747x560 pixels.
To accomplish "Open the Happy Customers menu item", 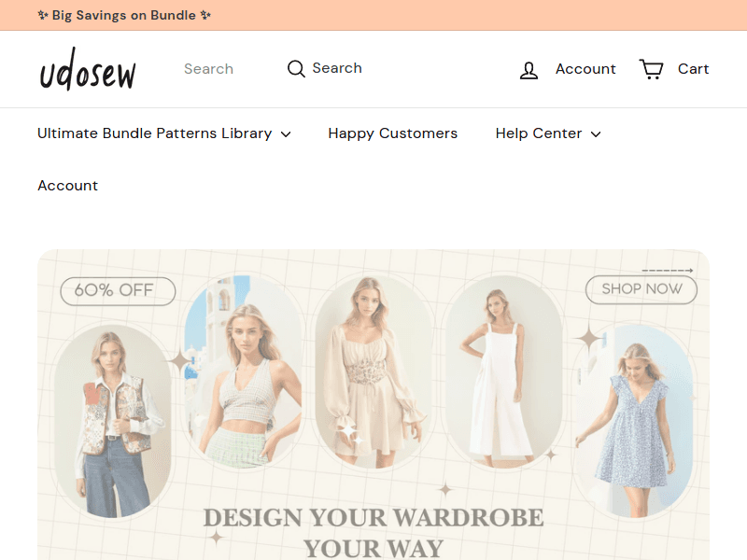I will [392, 133].
